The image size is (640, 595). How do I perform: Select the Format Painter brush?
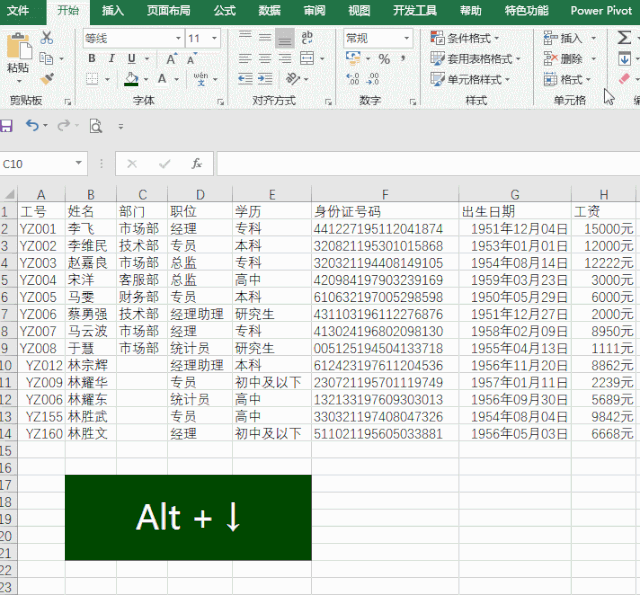pyautogui.click(x=47, y=78)
